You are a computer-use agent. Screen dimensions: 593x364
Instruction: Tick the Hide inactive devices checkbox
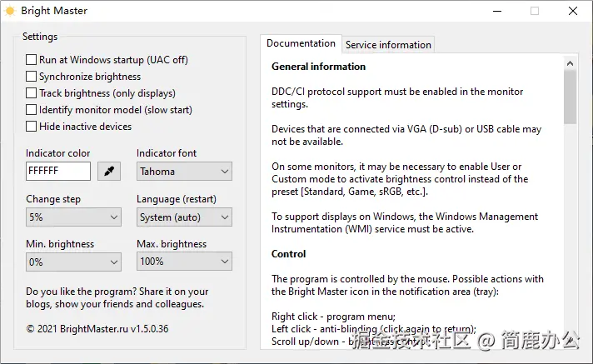[x=32, y=127]
